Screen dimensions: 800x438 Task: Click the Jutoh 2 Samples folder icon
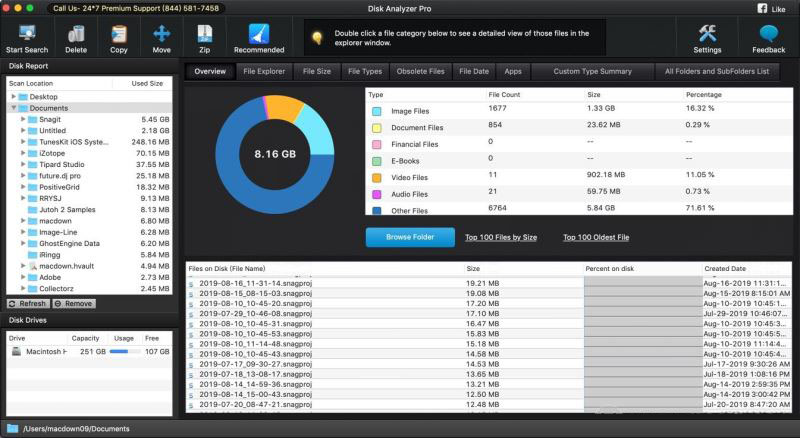[33, 210]
